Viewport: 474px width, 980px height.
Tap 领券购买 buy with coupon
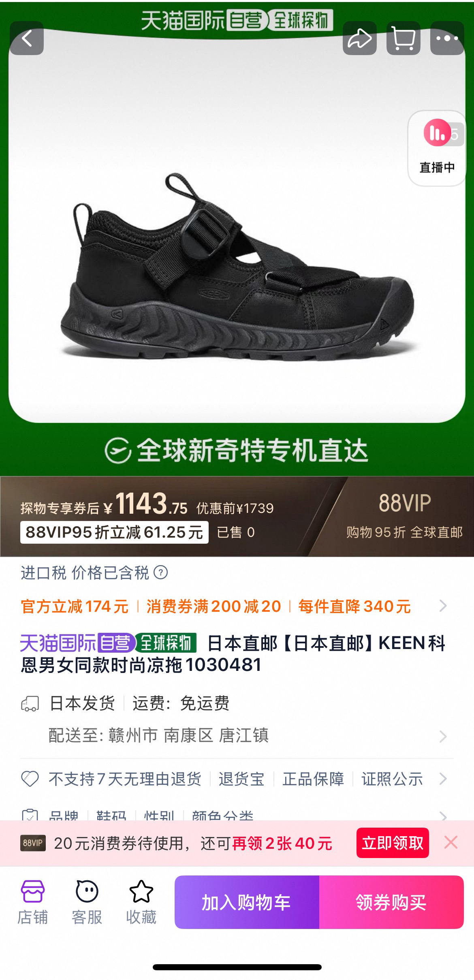[391, 902]
